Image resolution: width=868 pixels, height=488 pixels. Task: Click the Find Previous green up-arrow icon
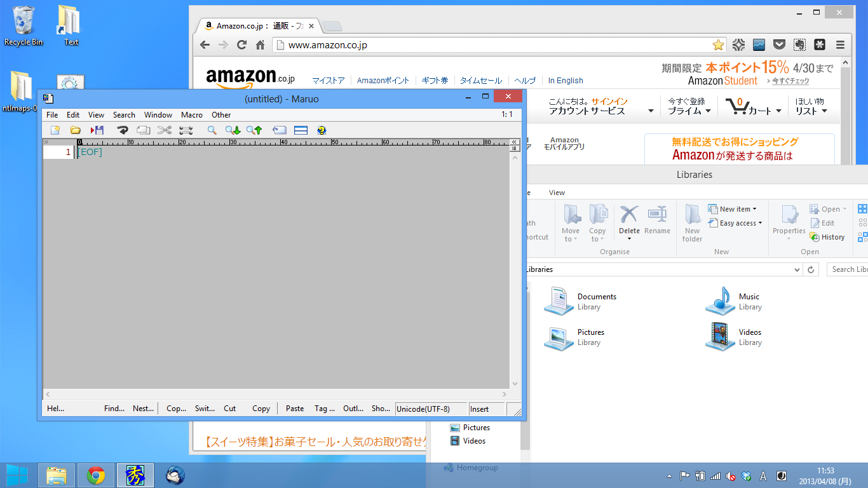pos(254,130)
